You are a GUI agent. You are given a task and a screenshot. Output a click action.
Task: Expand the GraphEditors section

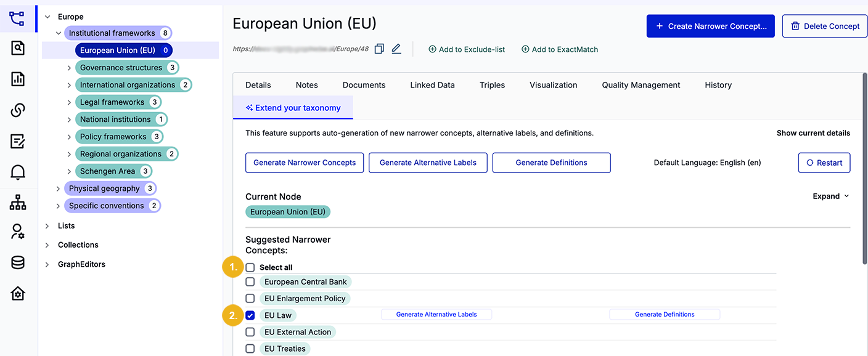coord(47,264)
